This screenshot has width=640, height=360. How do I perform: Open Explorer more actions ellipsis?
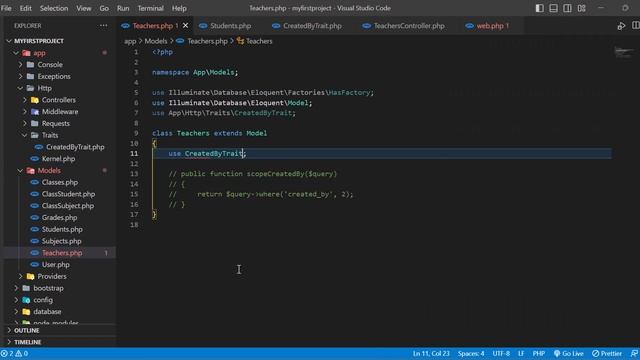[103, 25]
